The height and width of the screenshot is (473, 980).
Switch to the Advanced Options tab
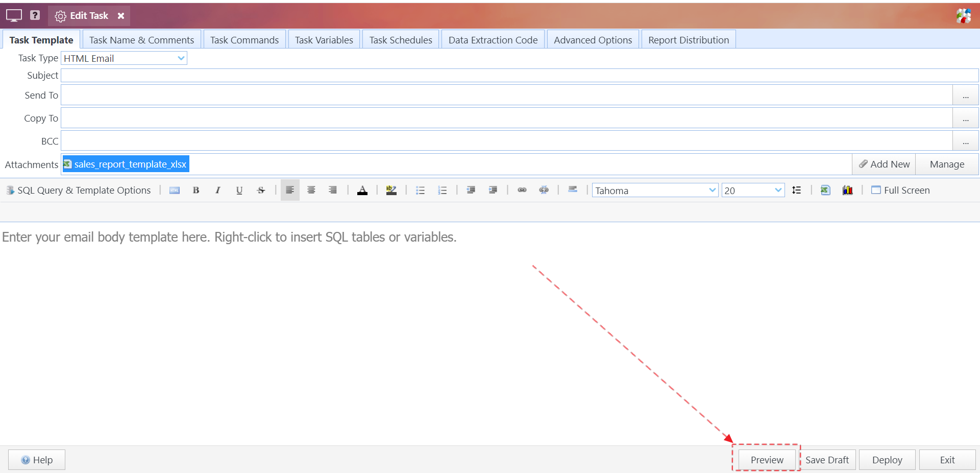(x=593, y=40)
